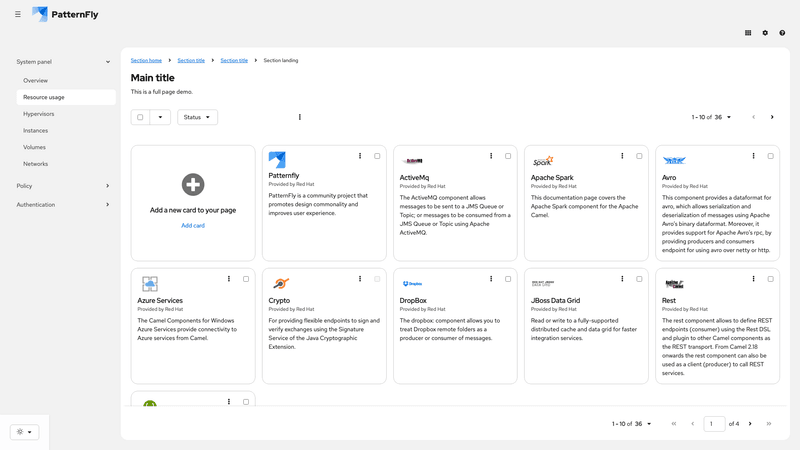800x450 pixels.
Task: Click the Patternfly card logo
Action: click(277, 160)
